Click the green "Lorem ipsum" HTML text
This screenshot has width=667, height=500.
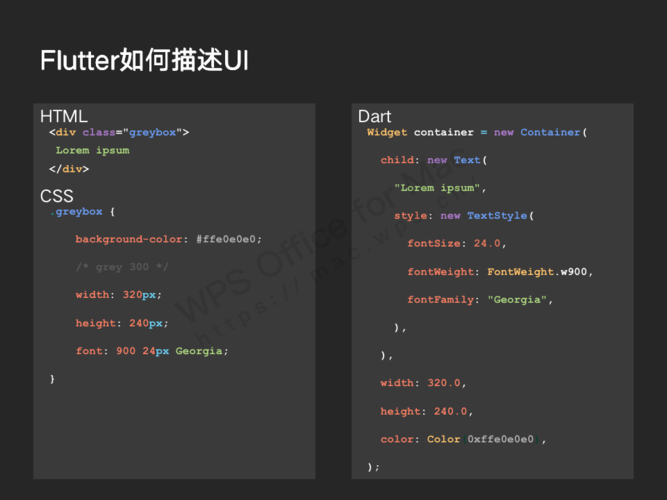(92, 151)
